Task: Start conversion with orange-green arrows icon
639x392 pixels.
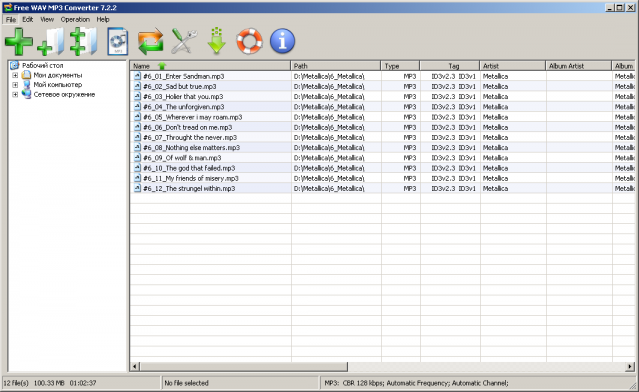Action: (151, 41)
